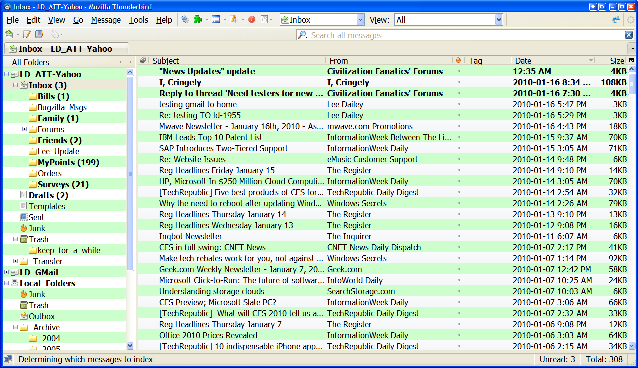The image size is (638, 368).
Task: Click the LD_GMail account icon
Action: [15, 272]
